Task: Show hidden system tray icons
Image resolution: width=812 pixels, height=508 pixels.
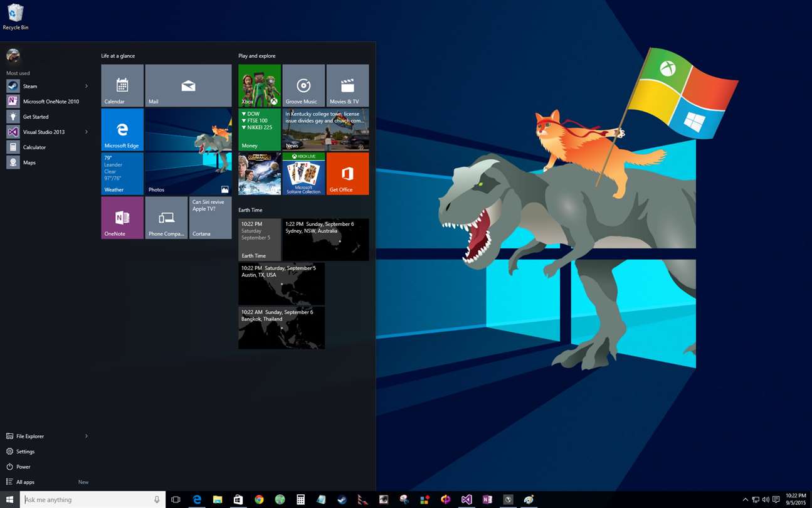Action: pos(745,500)
